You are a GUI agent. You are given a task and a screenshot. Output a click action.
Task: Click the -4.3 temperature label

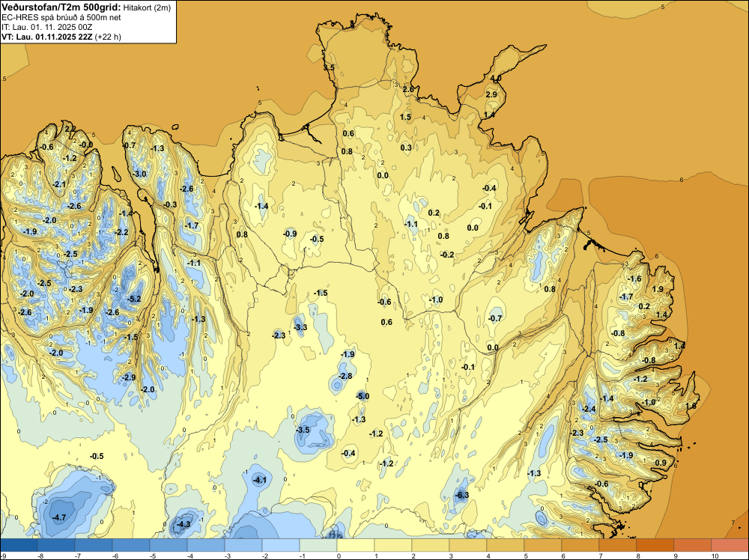[184, 524]
